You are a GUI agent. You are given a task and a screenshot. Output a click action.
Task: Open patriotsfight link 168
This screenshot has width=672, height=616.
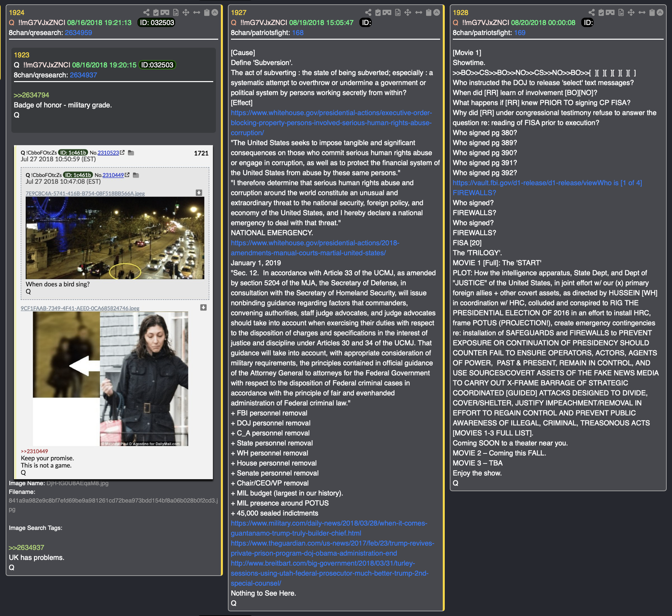(298, 33)
